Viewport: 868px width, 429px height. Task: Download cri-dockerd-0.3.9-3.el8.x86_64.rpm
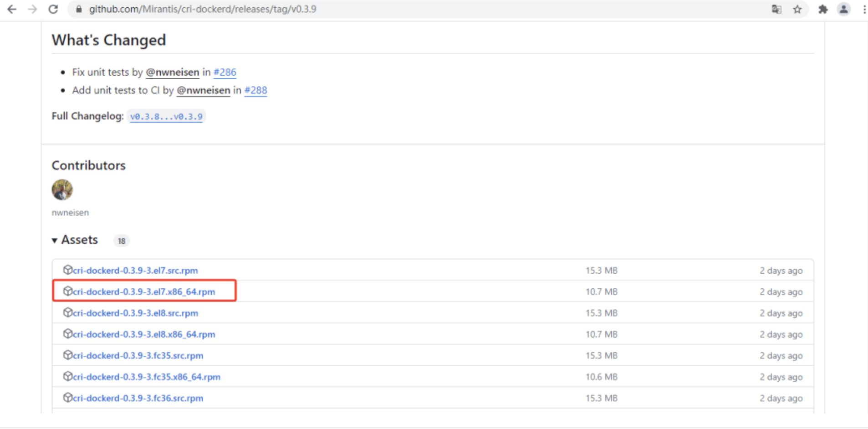pyautogui.click(x=144, y=334)
